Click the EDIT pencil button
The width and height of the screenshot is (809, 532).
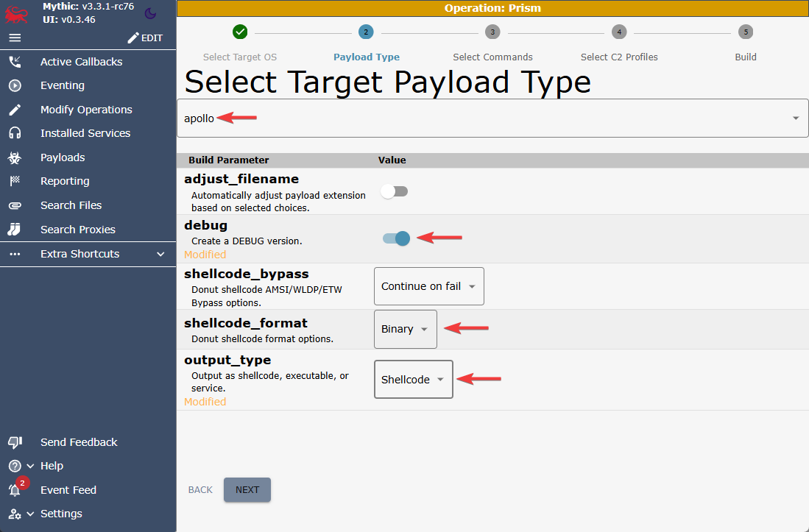pyautogui.click(x=145, y=38)
